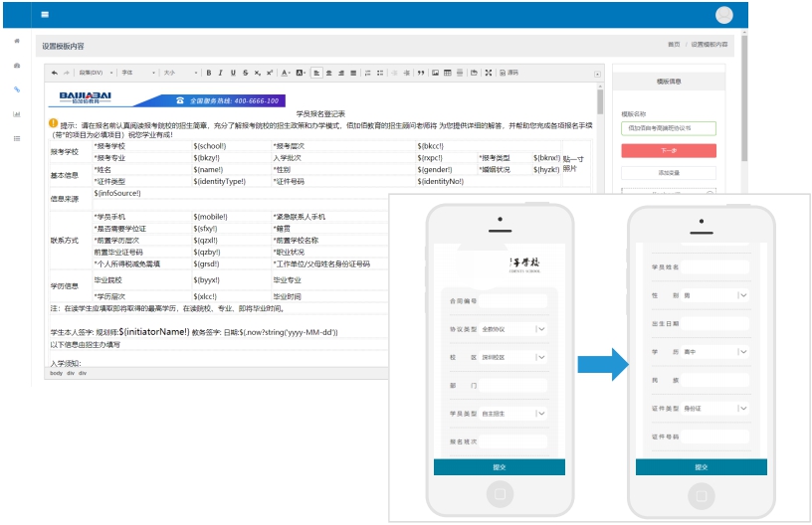Apply italic formatting in editor toolbar
Screen dimensions: 812x525
(x=220, y=73)
